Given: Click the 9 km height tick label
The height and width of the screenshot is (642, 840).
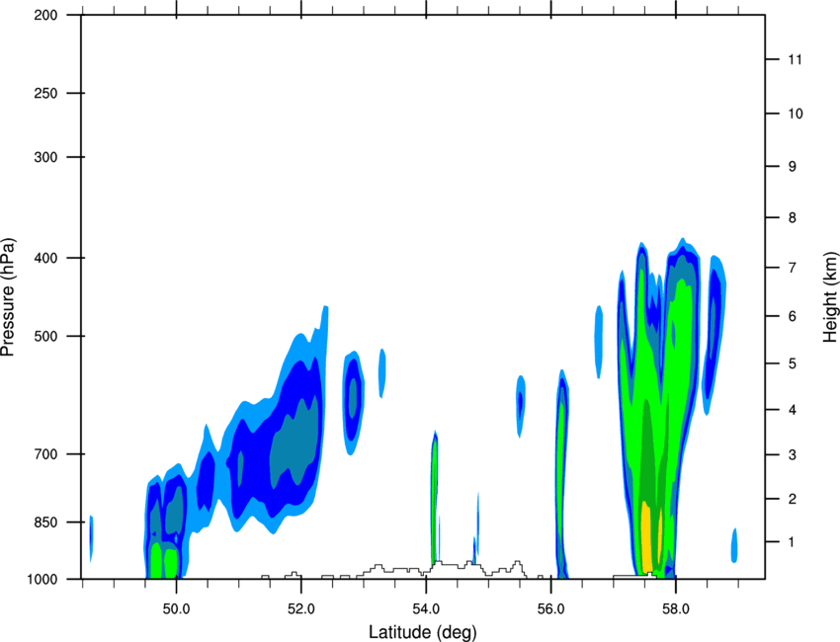Looking at the screenshot, I should tap(793, 167).
